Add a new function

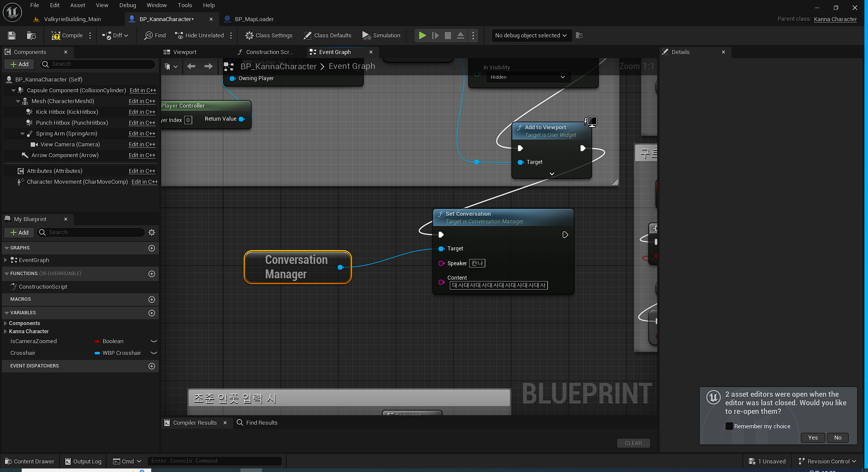click(x=152, y=274)
